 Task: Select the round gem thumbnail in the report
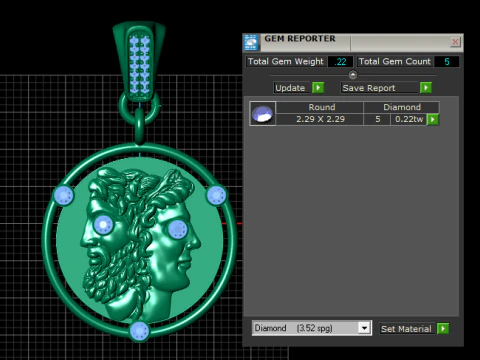(x=263, y=114)
